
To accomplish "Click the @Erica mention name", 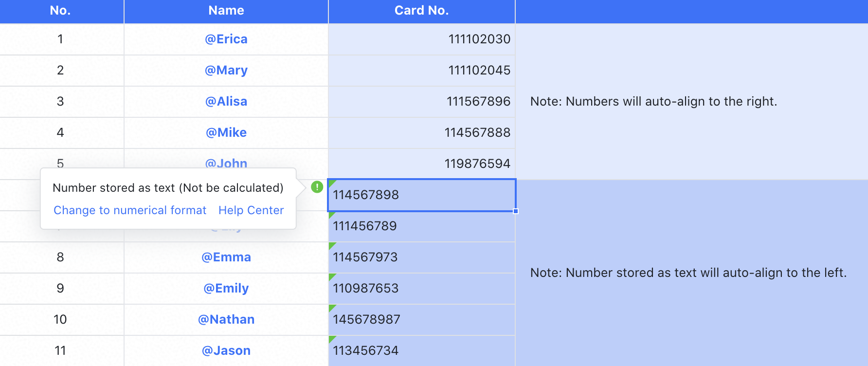I will [226, 39].
